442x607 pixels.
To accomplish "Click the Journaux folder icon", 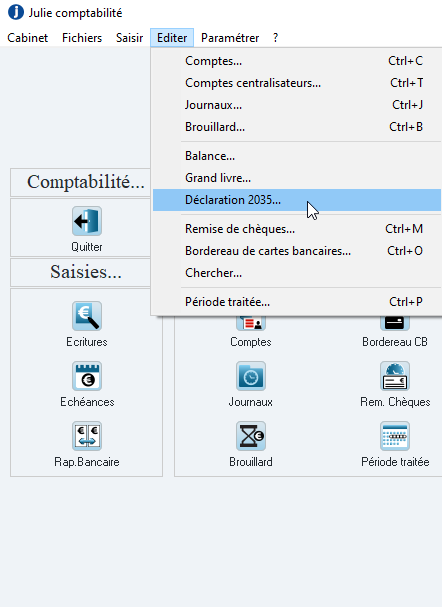I will coord(251,376).
